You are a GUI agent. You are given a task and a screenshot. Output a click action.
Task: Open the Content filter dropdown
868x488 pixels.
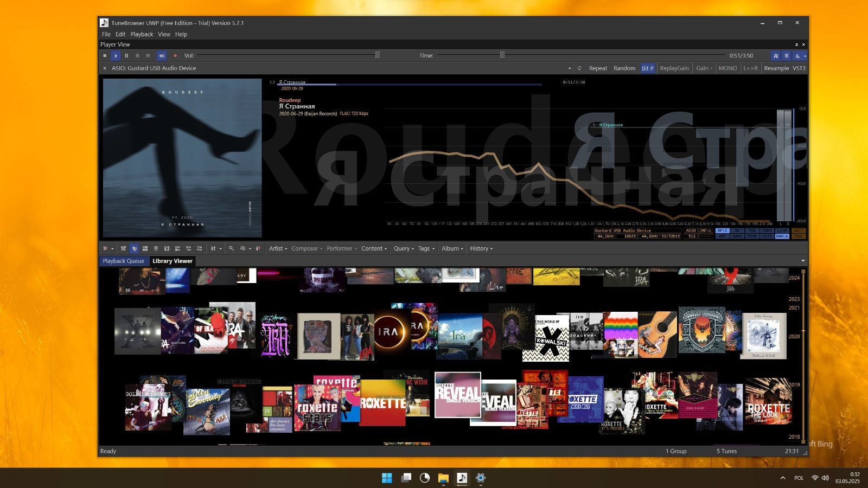pyautogui.click(x=374, y=248)
